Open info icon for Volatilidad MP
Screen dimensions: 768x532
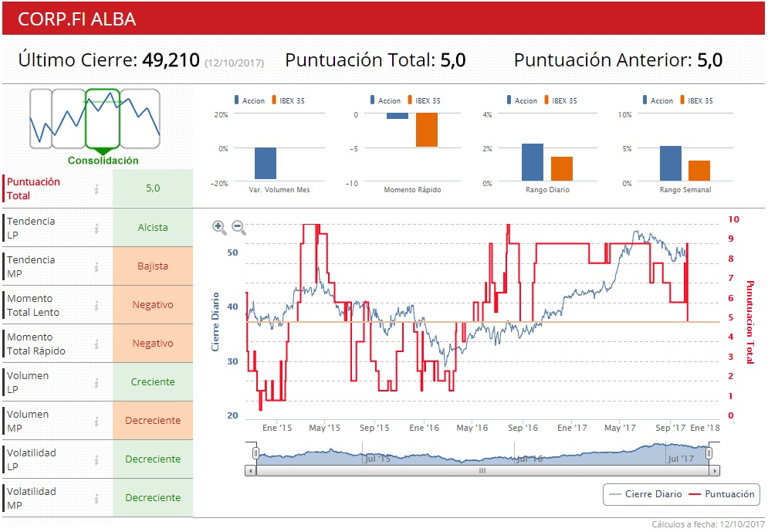click(96, 498)
